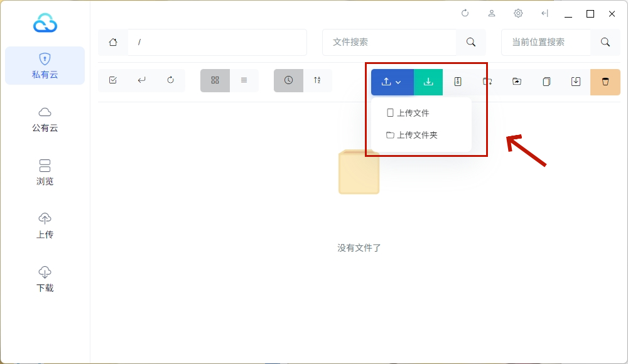Expand the blue upload dropdown button

(x=392, y=82)
